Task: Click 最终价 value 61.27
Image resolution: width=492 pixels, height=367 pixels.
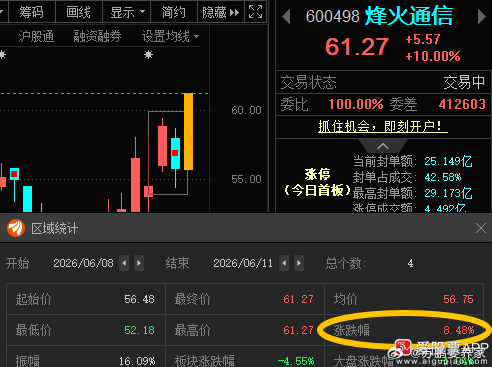Action: pyautogui.click(x=298, y=299)
